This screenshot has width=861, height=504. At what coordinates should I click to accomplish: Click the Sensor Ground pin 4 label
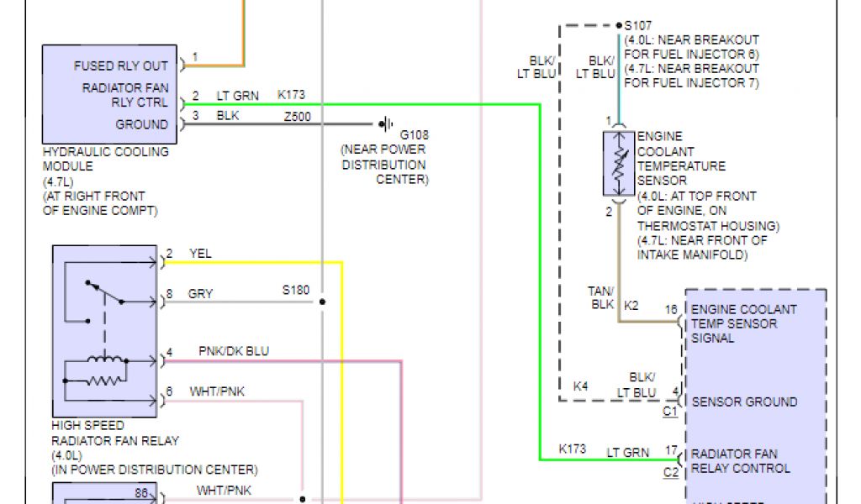[x=743, y=402]
